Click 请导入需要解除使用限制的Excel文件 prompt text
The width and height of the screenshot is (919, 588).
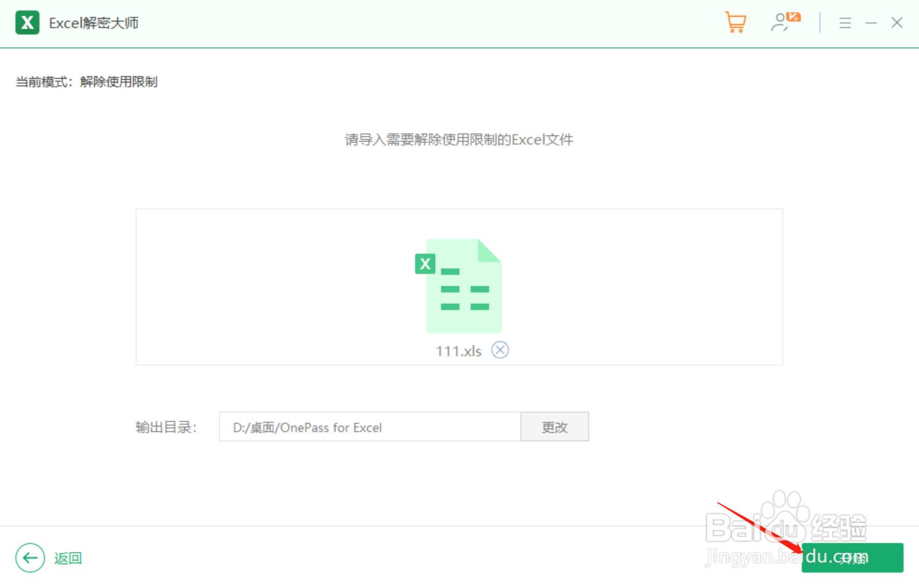458,139
